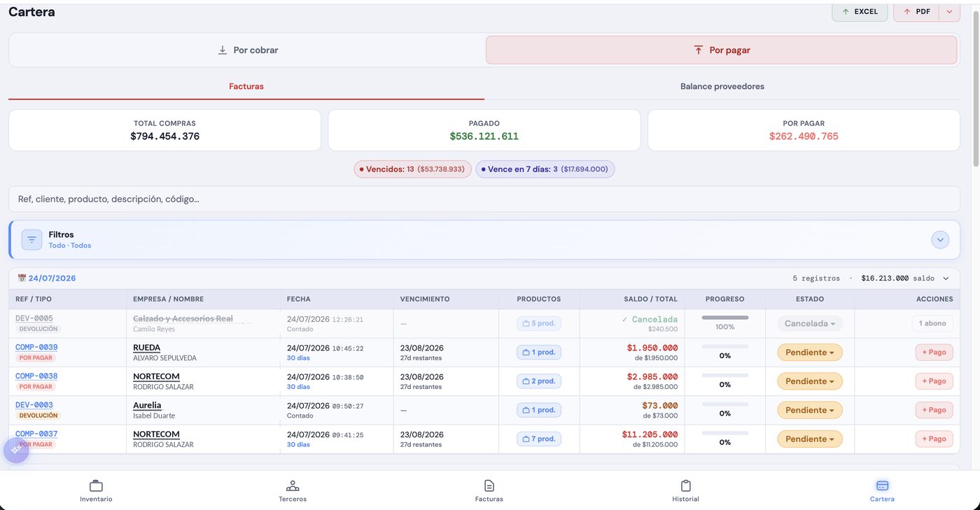Click NORTECOM in the COMP-0038 row
Screen dimensions: 980x510
(156, 376)
